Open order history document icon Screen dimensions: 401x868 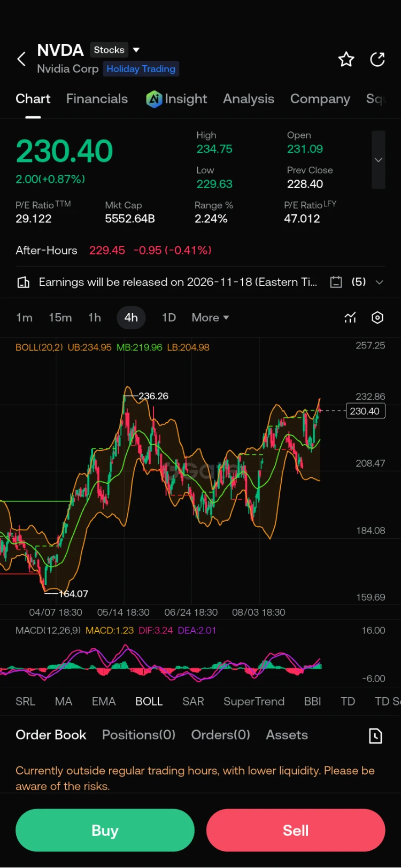376,736
